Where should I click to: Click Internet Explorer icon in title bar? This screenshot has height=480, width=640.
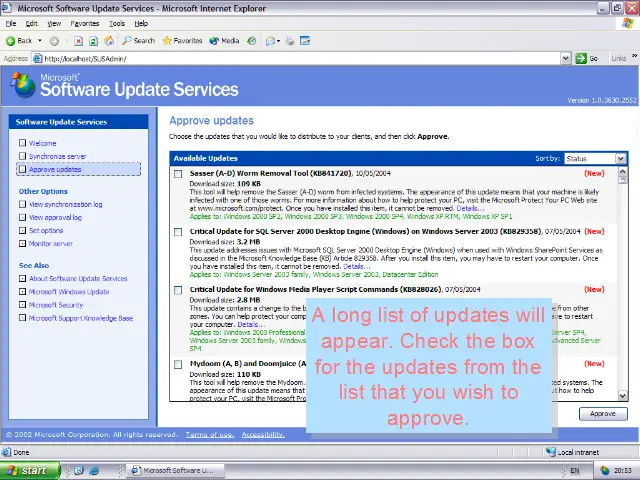tap(7, 8)
